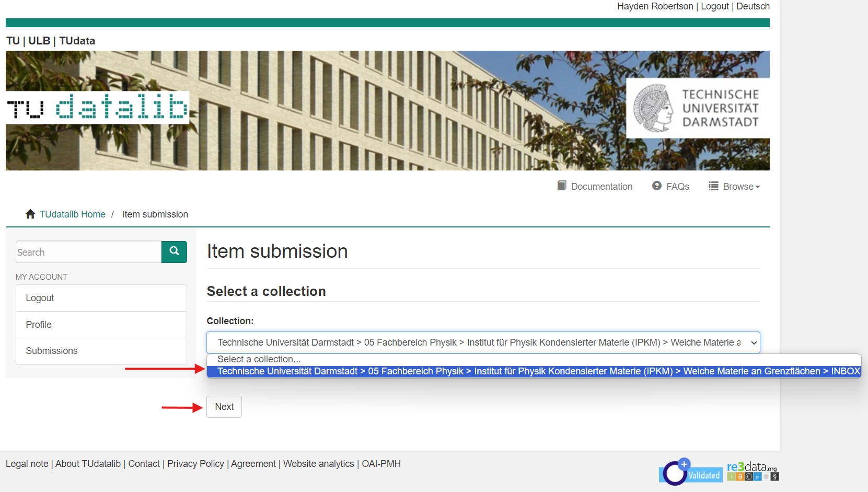The image size is (868, 492).
Task: Open Submissions in My Account
Action: pos(101,351)
